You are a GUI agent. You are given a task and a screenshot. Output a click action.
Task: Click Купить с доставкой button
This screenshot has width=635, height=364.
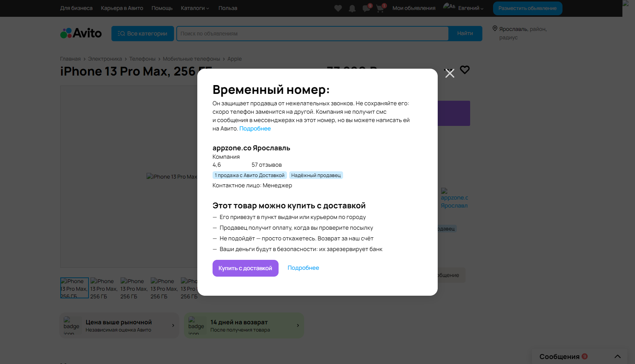245,268
